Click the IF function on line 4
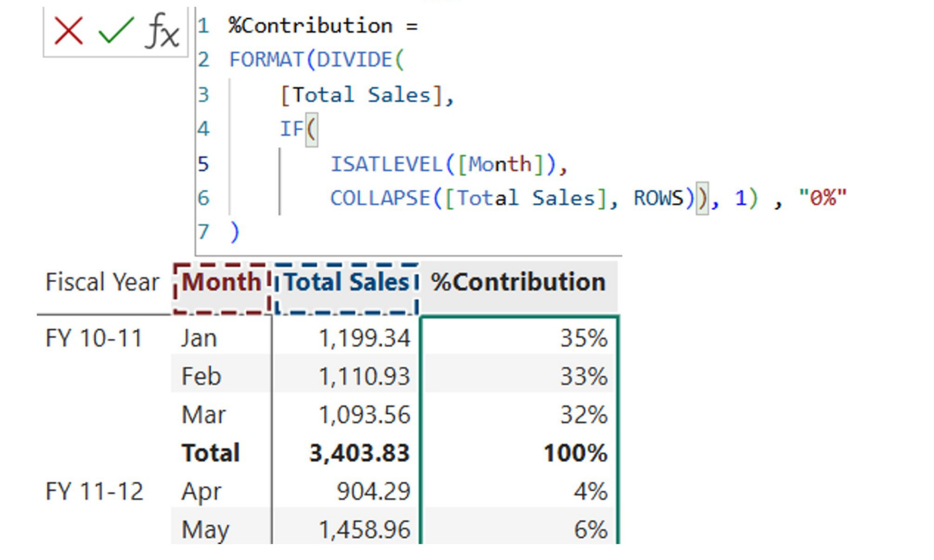Viewport: 934px width, 560px height. 291,128
